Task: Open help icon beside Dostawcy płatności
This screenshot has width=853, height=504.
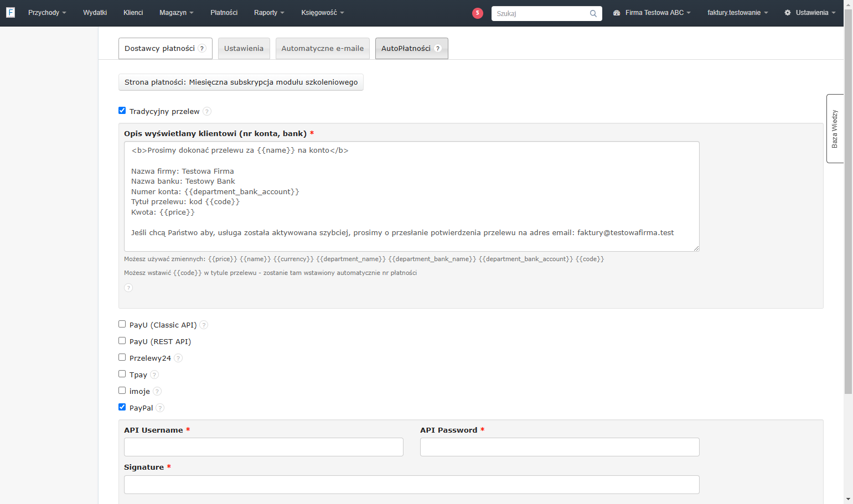Action: tap(202, 49)
